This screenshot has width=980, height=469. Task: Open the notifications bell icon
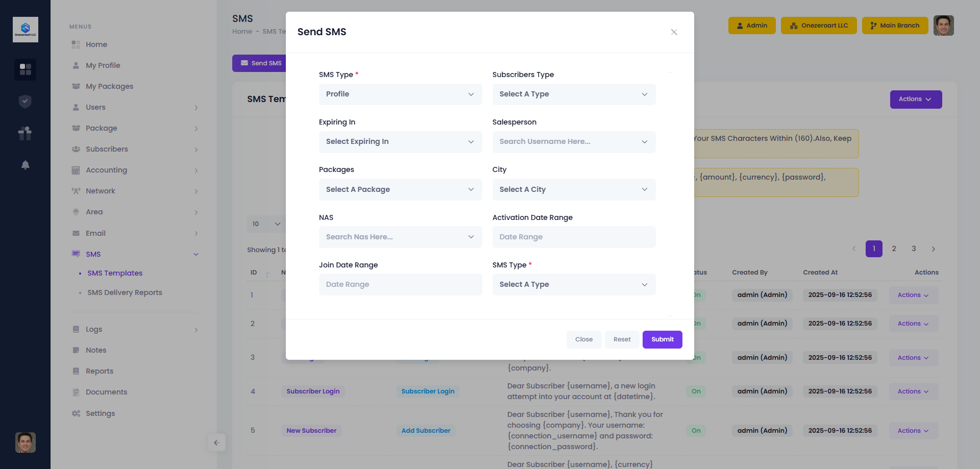click(x=25, y=165)
